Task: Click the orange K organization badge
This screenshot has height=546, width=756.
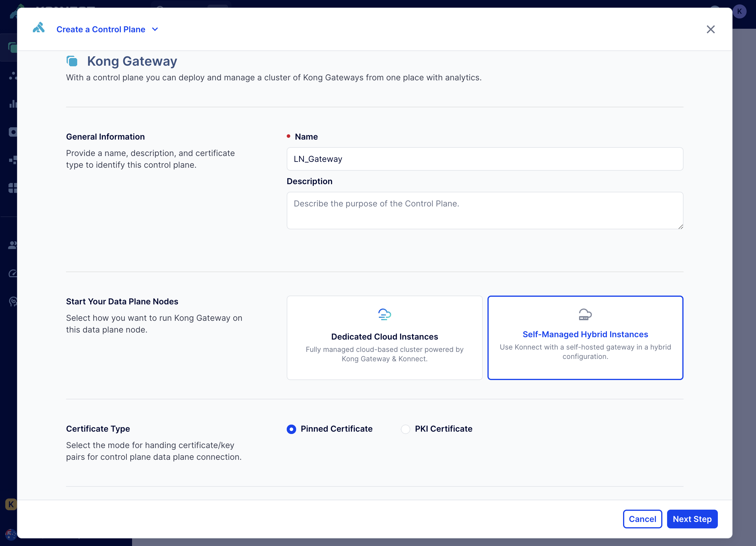Action: point(11,504)
